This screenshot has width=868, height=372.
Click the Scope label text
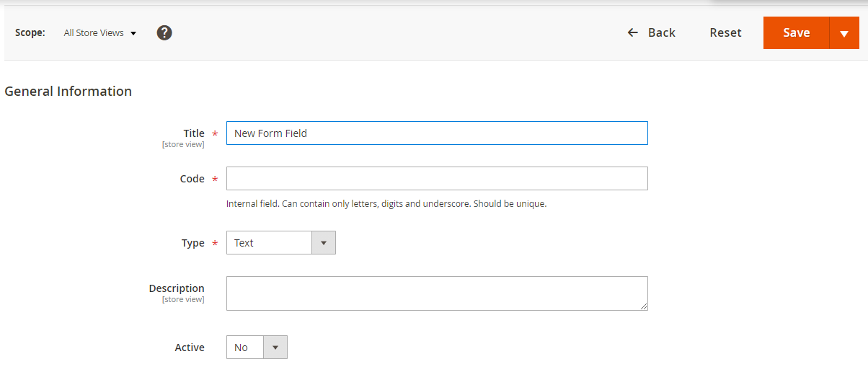[x=30, y=33]
